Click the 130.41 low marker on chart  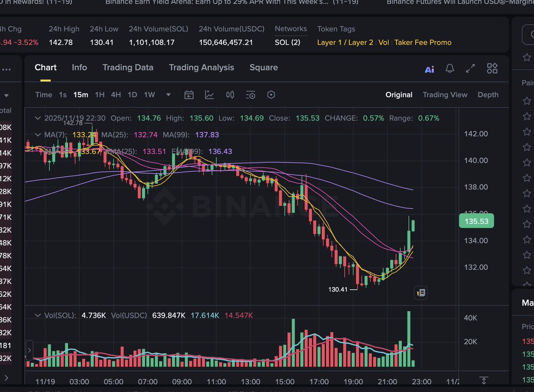(338, 289)
